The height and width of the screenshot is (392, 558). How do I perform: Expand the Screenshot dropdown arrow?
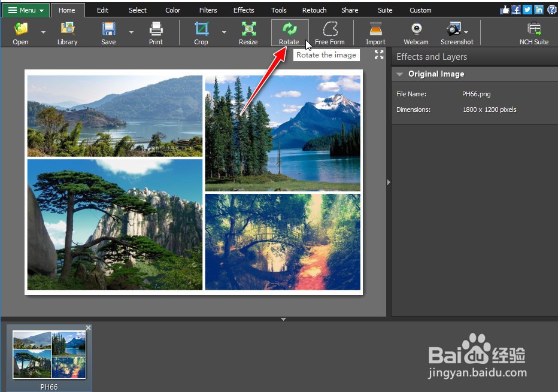466,32
